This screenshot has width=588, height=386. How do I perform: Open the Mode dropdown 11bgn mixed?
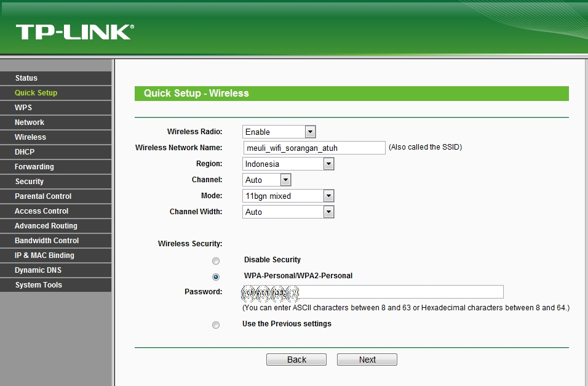(288, 196)
